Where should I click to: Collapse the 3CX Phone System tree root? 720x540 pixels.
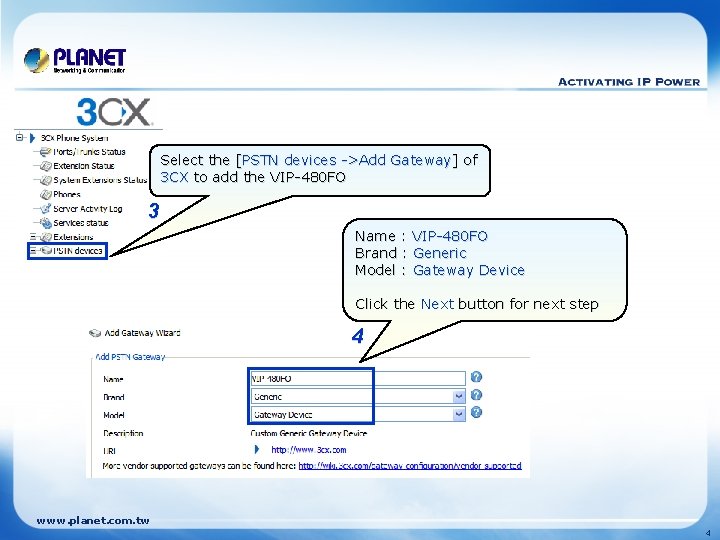pos(19,137)
